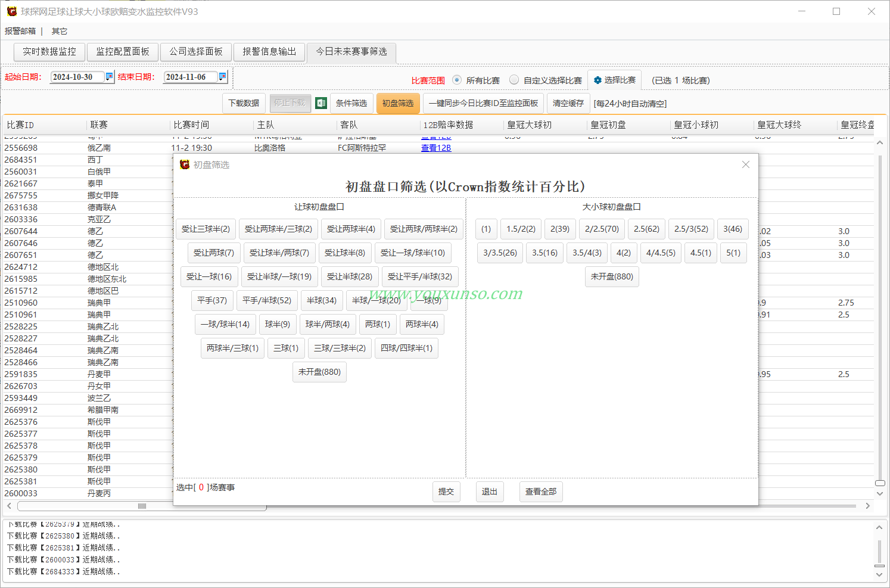
Task: Select 未开盘(880) under 大小球初盘盘口
Action: pos(612,276)
